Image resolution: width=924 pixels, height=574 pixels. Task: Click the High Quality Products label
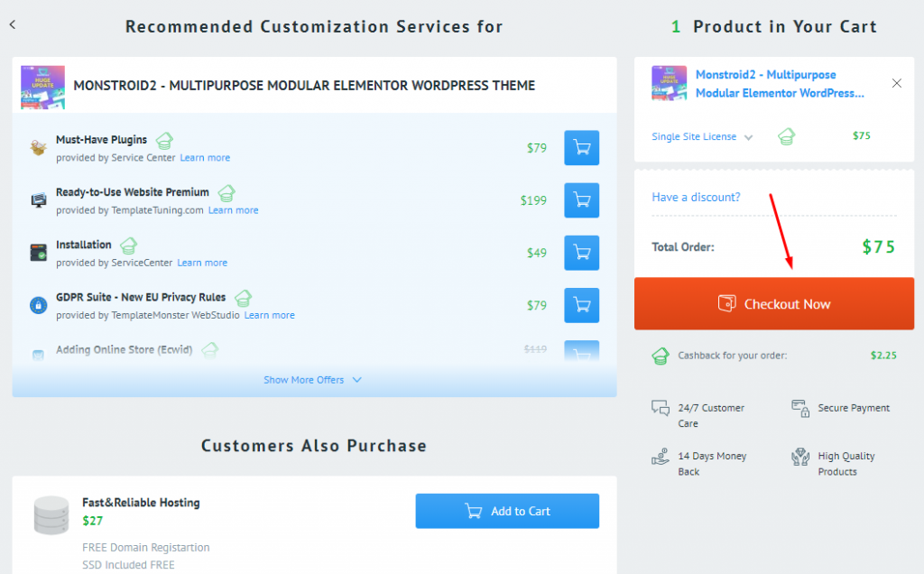tap(846, 464)
